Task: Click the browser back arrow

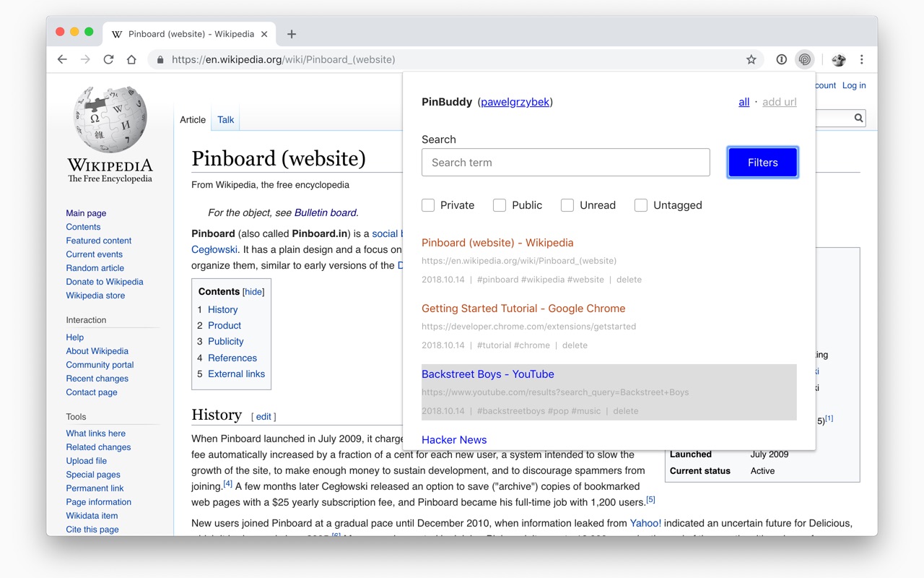Action: [62, 59]
